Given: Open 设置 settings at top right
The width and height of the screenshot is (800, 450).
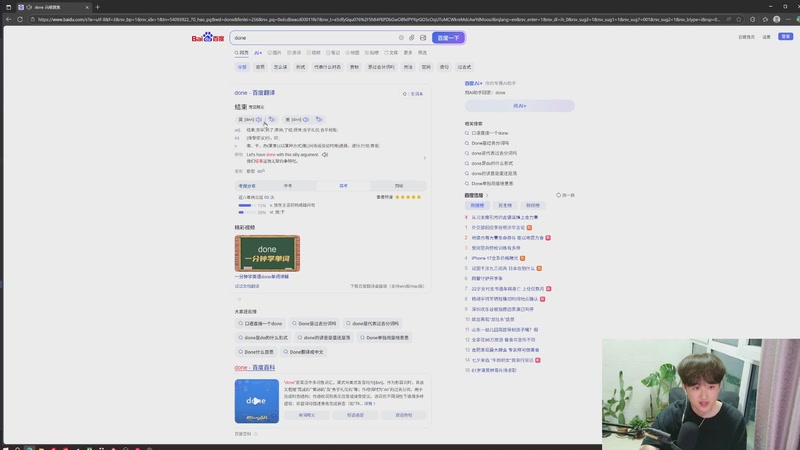Looking at the screenshot, I should pyautogui.click(x=766, y=37).
